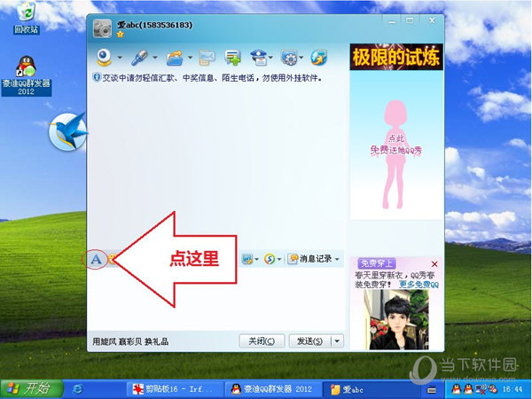Screen dimensions: 532x399
Task: Open the font settings A icon
Action: click(96, 260)
